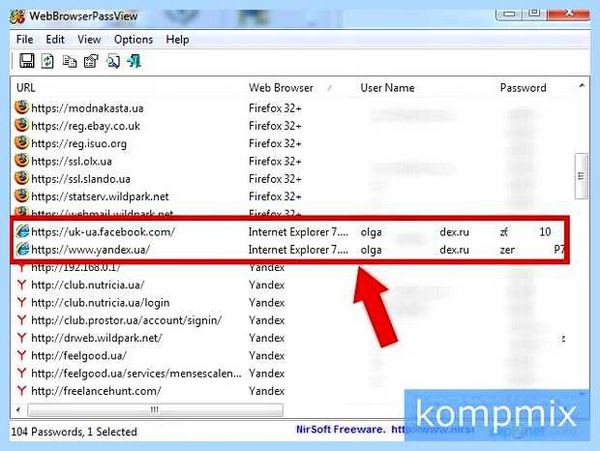Select the https://uk-ua.facebook.com/ row

290,231
